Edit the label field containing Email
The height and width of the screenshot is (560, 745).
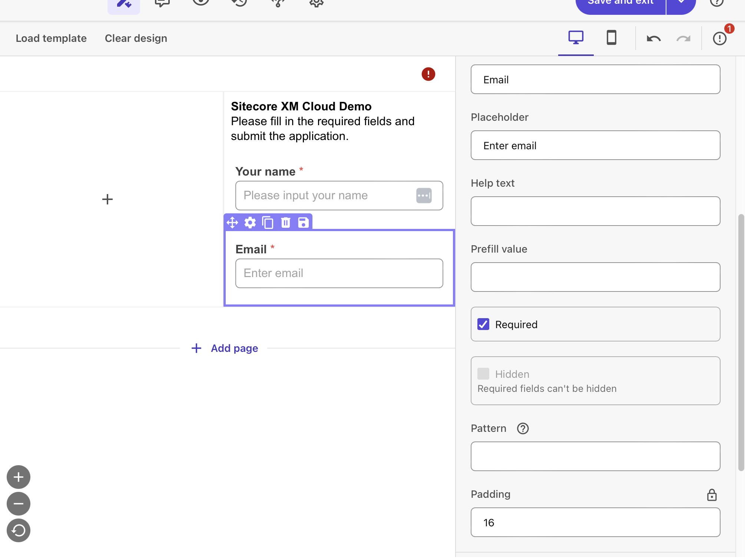(x=595, y=79)
